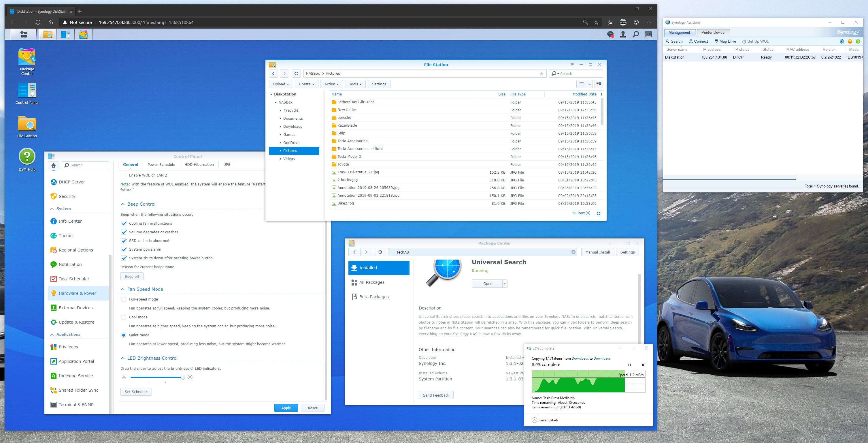
Task: Open the Action dropdown in File Station
Action: (332, 84)
